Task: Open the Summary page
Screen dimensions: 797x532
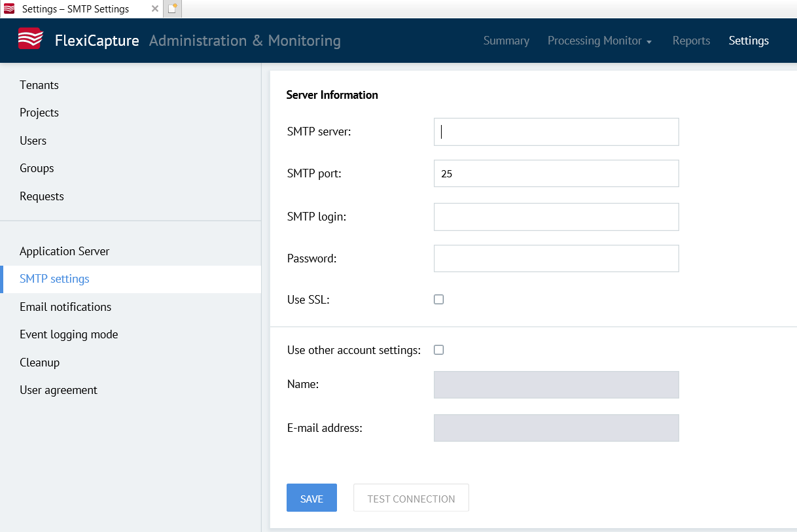Action: [x=506, y=41]
